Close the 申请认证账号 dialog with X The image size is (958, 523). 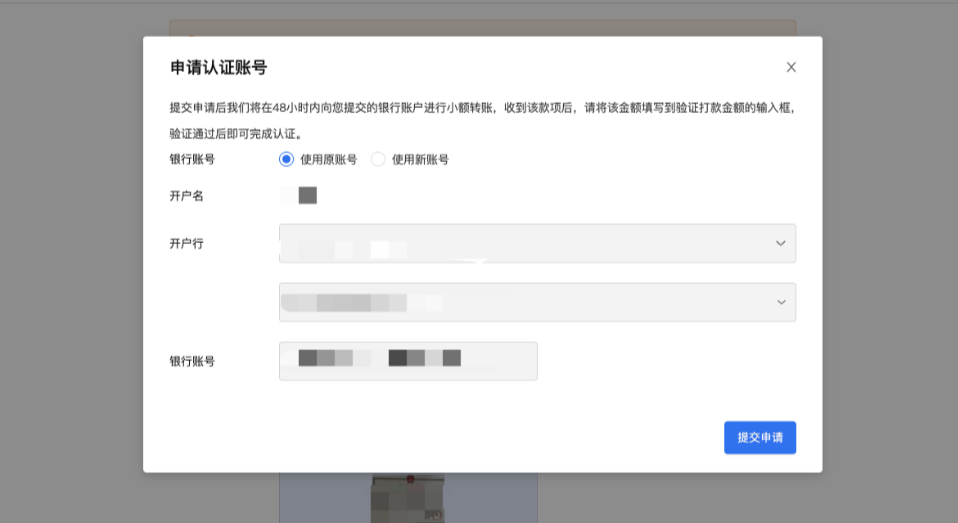(791, 67)
